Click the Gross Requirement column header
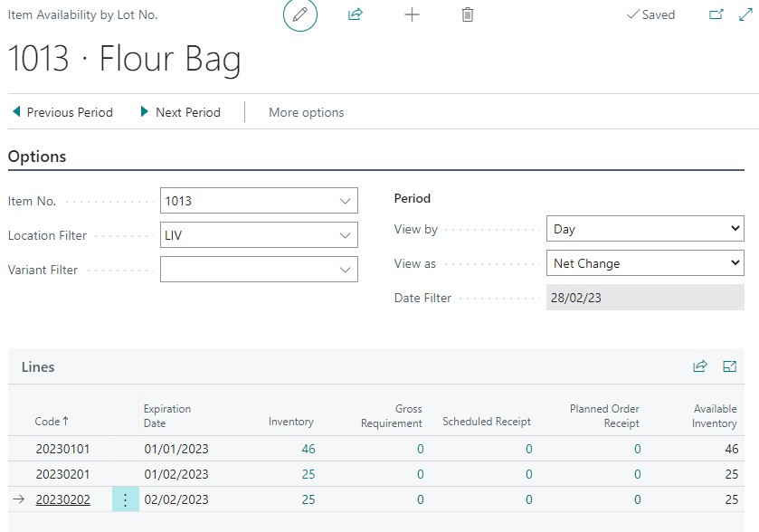 (392, 416)
